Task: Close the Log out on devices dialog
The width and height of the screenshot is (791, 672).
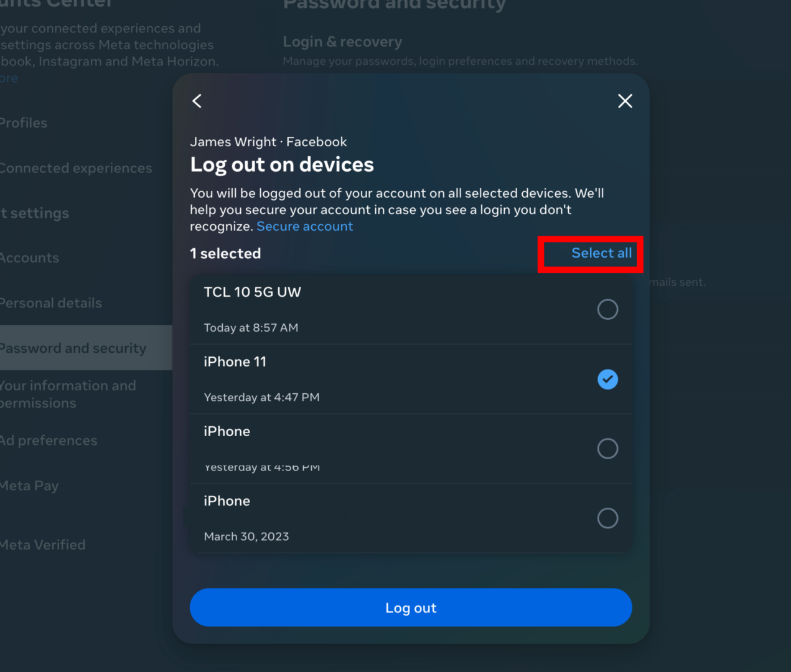Action: tap(625, 101)
